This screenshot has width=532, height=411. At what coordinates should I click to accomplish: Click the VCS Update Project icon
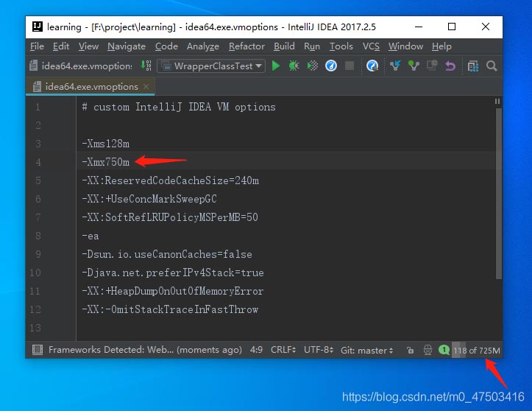[395, 66]
